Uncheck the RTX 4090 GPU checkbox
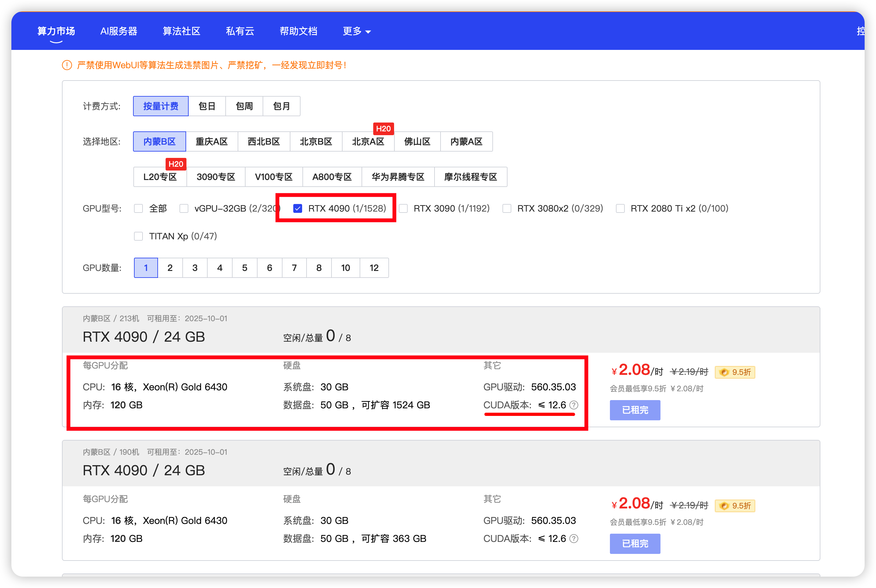Viewport: 876px width, 588px height. [x=297, y=208]
